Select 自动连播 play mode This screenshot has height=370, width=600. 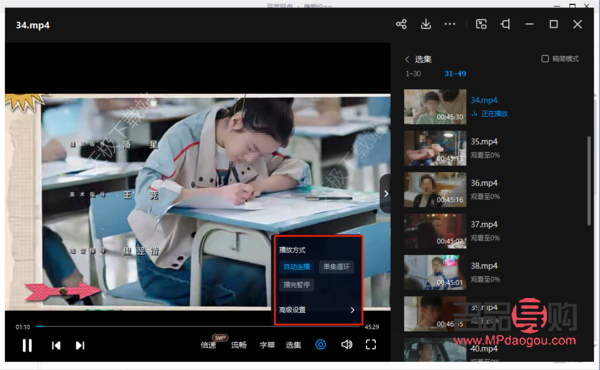pyautogui.click(x=297, y=267)
